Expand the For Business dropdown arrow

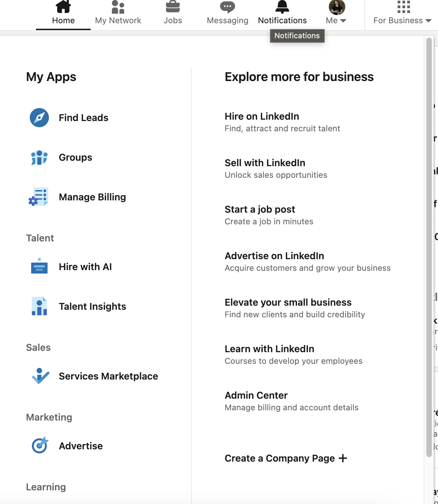tap(428, 21)
